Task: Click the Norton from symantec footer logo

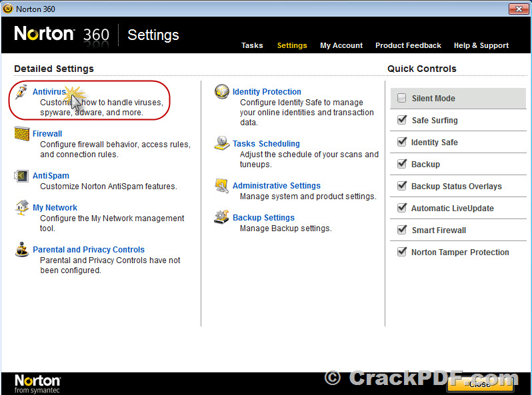Action: coord(37,384)
